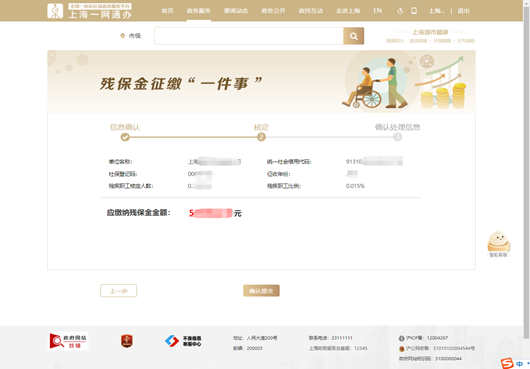Open the 走进上海 nav item

coord(348,11)
